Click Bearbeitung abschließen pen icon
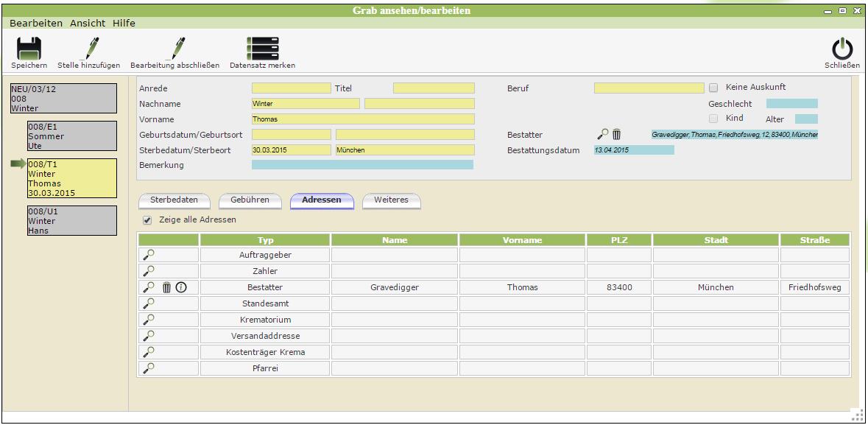Screen dimensions: 868x425 (x=174, y=49)
